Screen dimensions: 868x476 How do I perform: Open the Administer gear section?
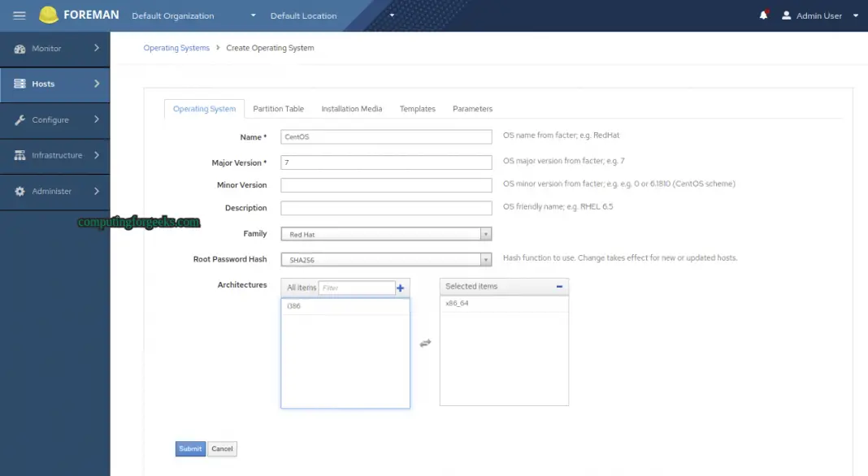click(20, 191)
